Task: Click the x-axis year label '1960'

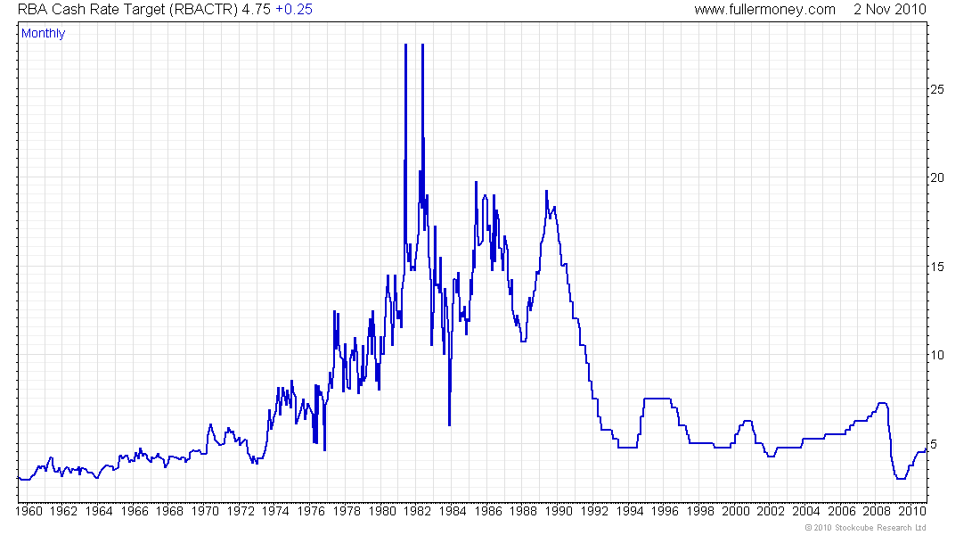Action: tap(29, 511)
